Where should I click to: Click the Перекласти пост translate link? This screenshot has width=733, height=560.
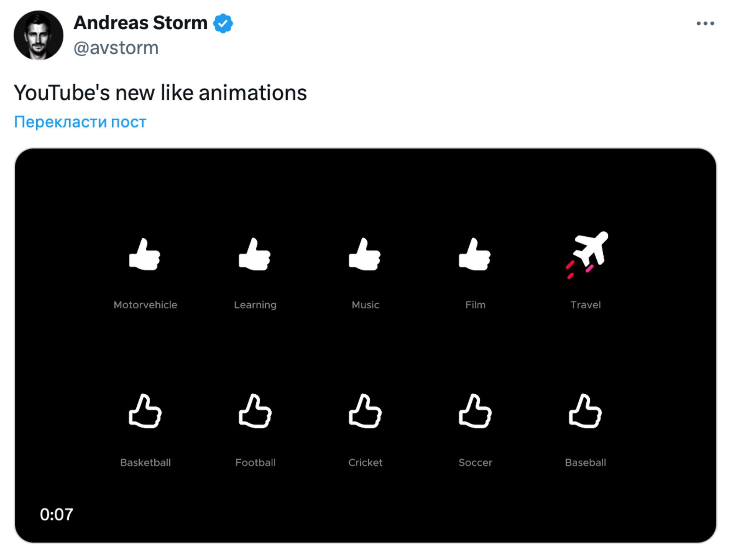point(80,122)
